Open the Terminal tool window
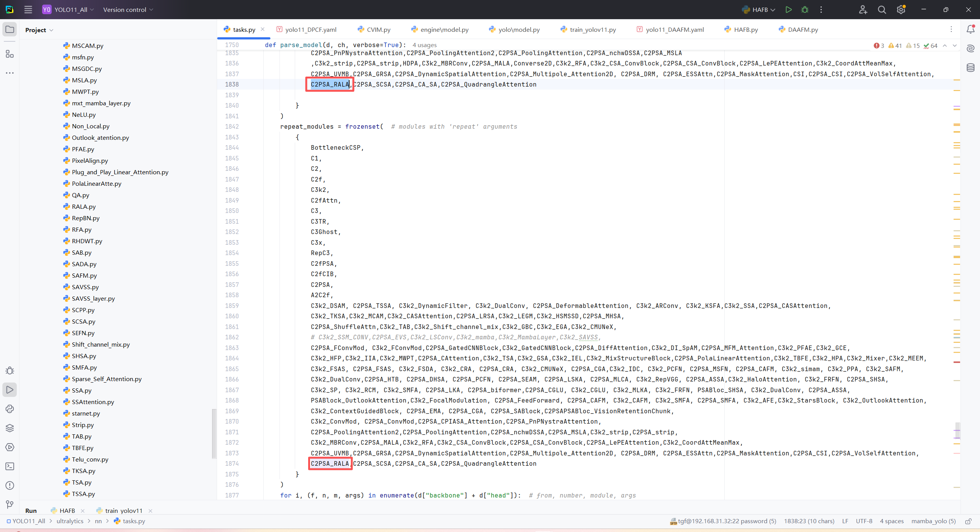 [10, 466]
